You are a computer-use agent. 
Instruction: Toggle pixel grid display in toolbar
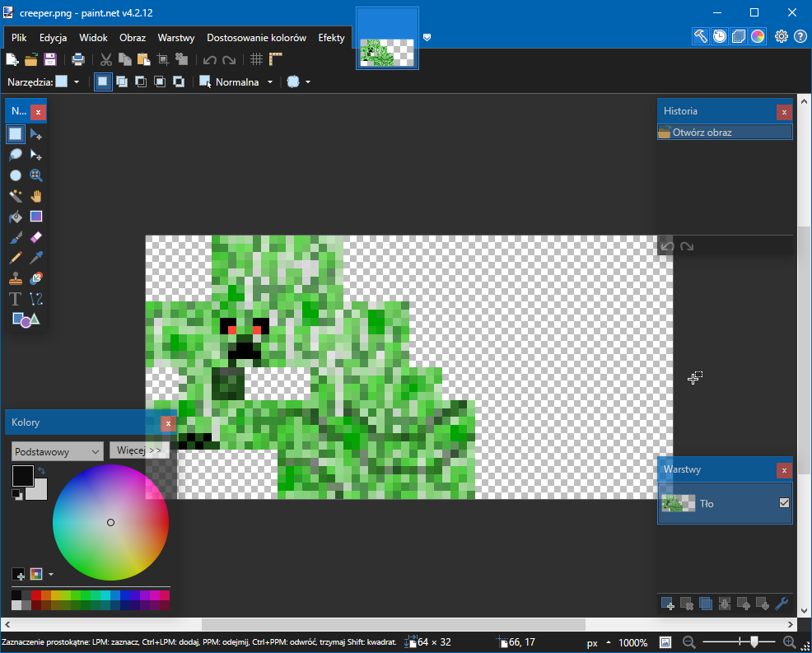(x=257, y=59)
